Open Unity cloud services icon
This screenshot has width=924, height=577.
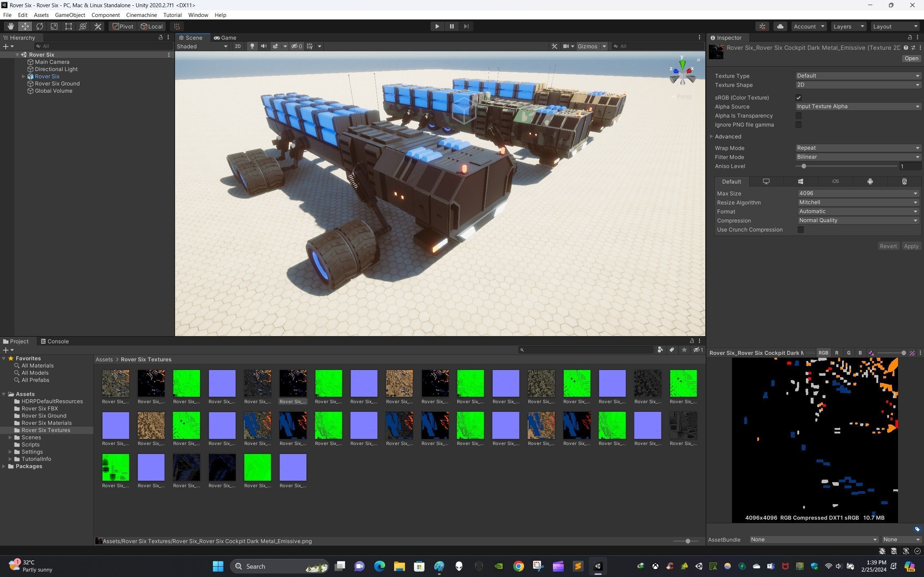point(780,26)
